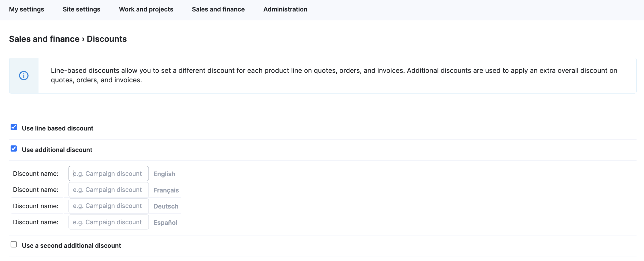Click Discount name label in English row

[36, 174]
